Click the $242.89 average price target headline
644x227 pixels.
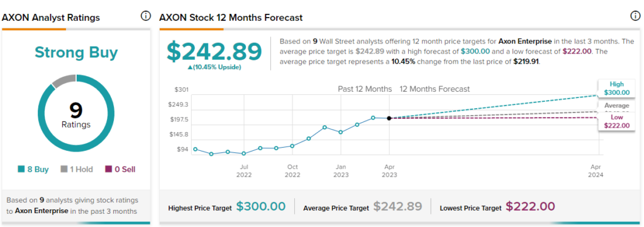point(214,52)
